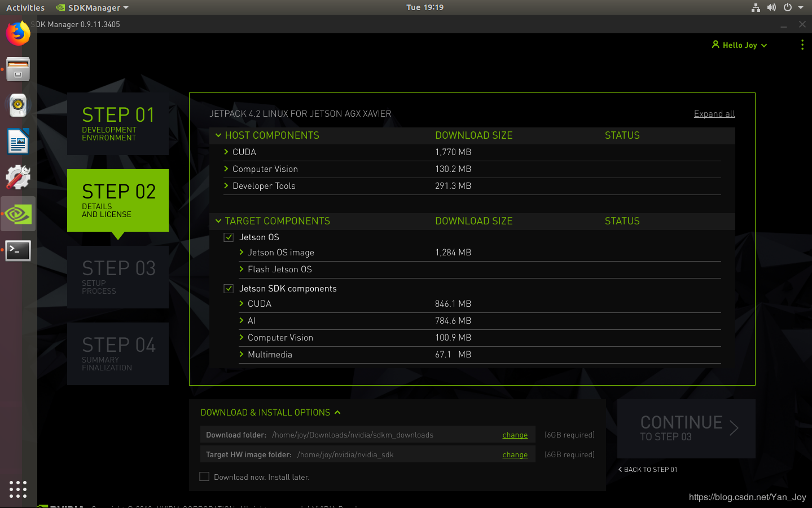Open Firefox from the dock
Screen dimensions: 812x508
[18, 33]
